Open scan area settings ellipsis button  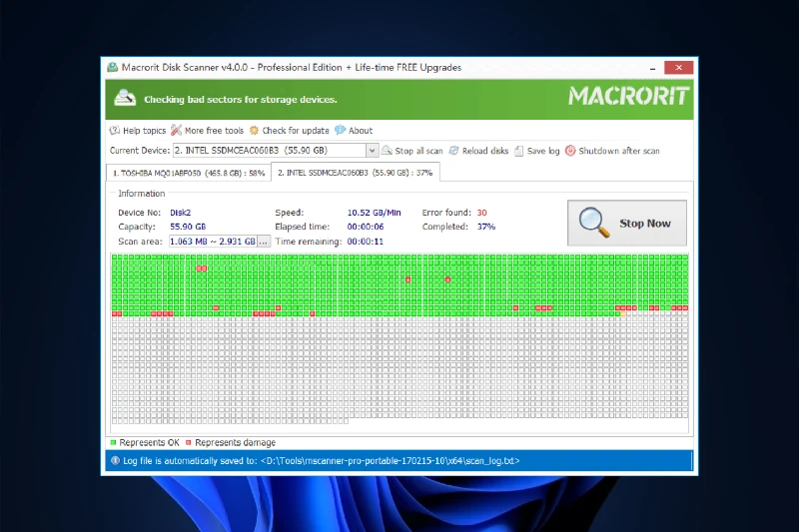264,242
